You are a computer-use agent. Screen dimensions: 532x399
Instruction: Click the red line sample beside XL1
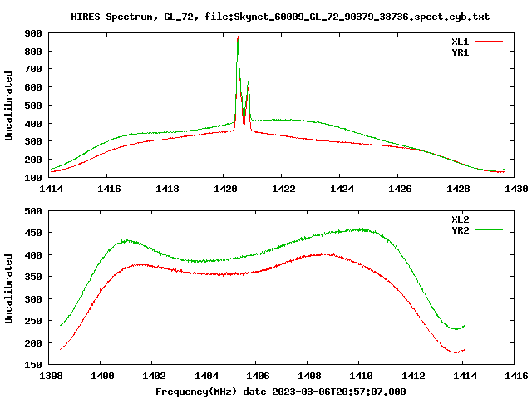(489, 42)
